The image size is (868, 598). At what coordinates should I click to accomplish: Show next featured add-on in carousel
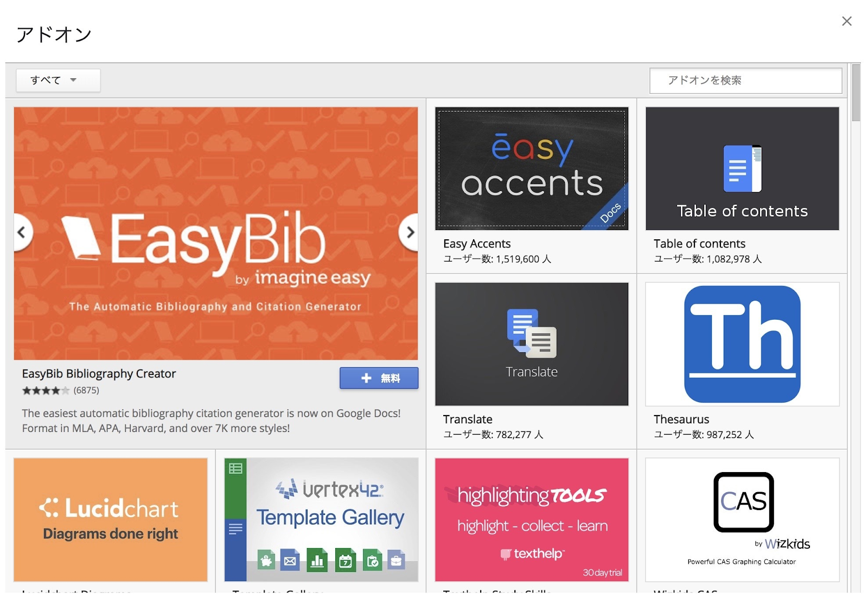pyautogui.click(x=410, y=232)
